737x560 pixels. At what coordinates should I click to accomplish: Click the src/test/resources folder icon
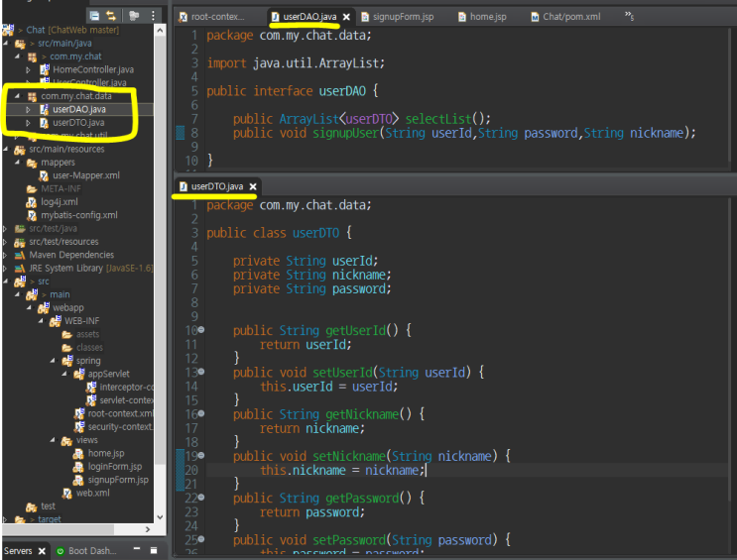pyautogui.click(x=20, y=242)
